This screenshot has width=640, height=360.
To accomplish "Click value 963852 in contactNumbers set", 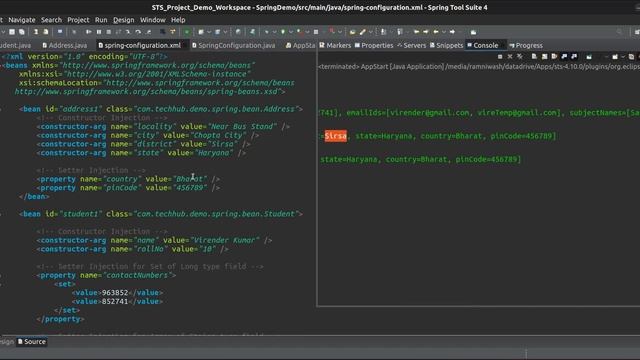I will pos(115,293).
